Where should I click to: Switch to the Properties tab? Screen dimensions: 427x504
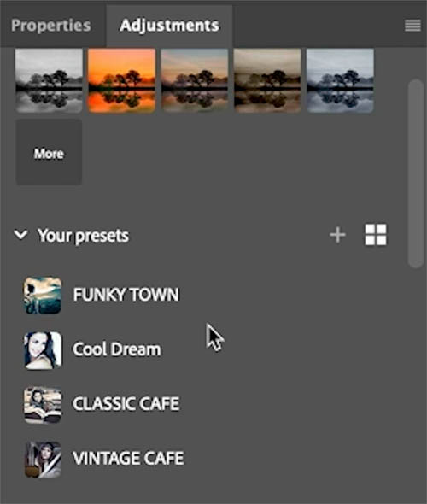pyautogui.click(x=50, y=26)
